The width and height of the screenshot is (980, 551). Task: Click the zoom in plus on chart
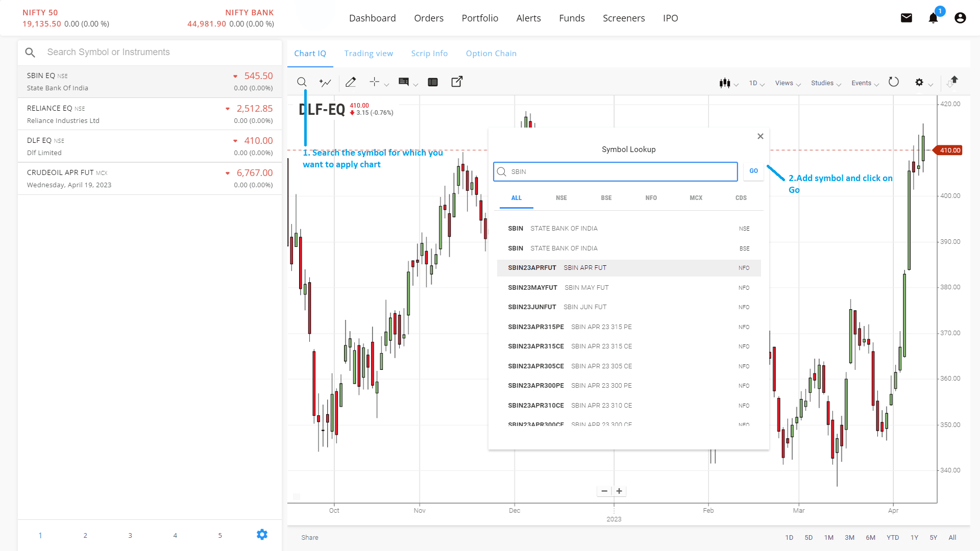(619, 491)
